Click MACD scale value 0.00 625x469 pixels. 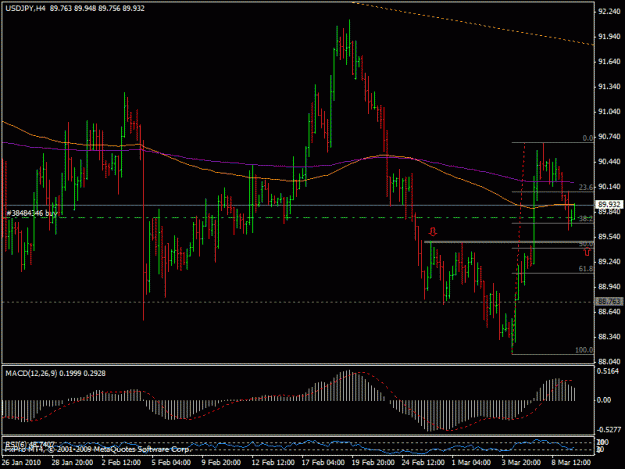point(604,400)
